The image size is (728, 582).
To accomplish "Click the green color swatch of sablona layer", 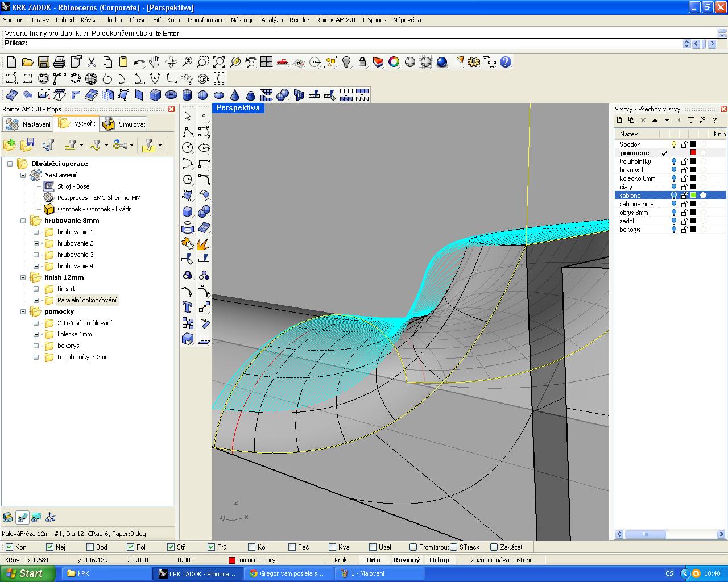I will point(693,196).
